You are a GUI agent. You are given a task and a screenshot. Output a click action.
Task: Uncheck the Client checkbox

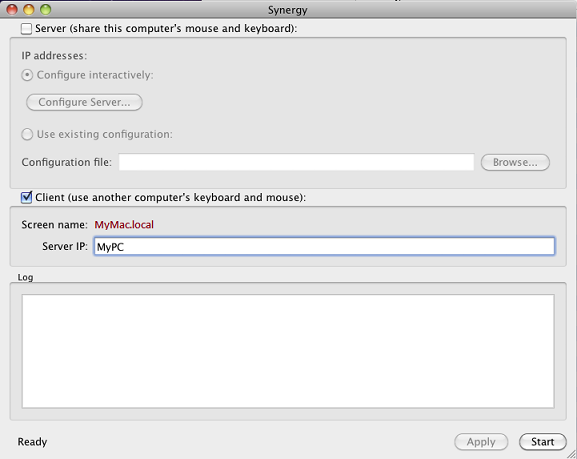coord(26,197)
